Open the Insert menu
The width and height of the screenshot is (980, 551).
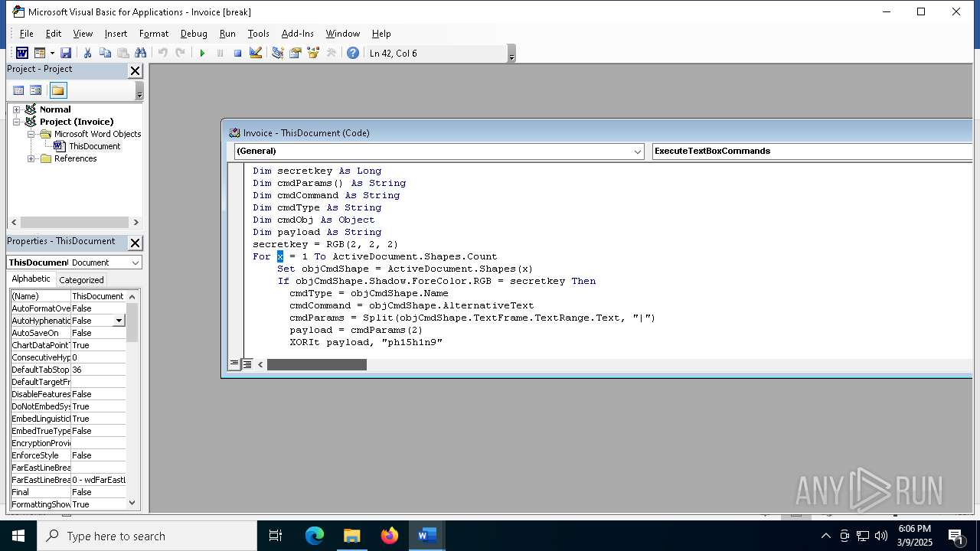coord(116,34)
